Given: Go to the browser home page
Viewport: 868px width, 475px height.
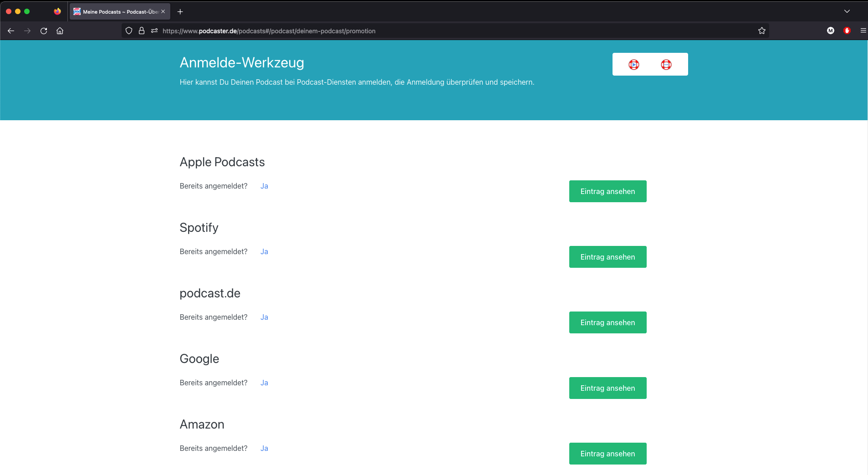Looking at the screenshot, I should coord(60,31).
